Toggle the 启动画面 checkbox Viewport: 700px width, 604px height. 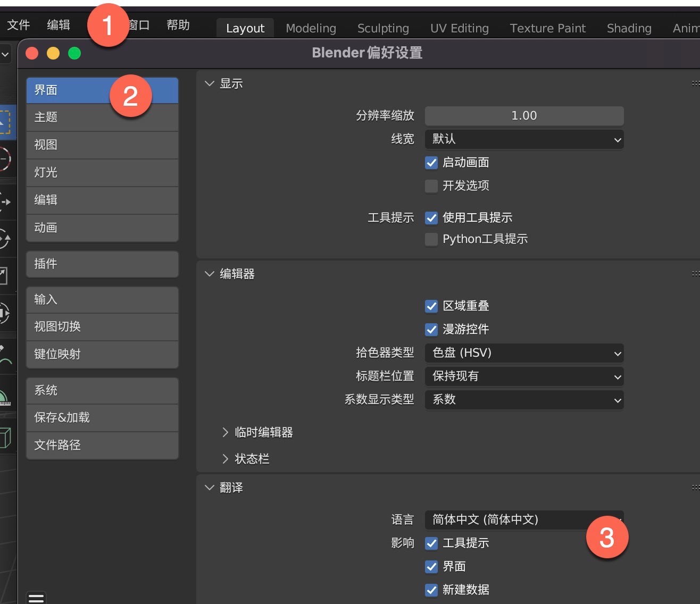coord(431,163)
